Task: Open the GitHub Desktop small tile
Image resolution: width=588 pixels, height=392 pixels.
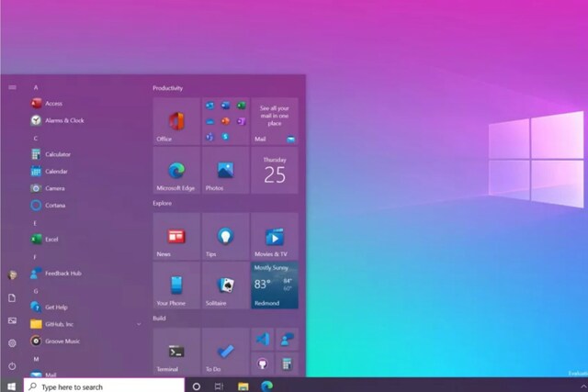Action: tap(262, 364)
